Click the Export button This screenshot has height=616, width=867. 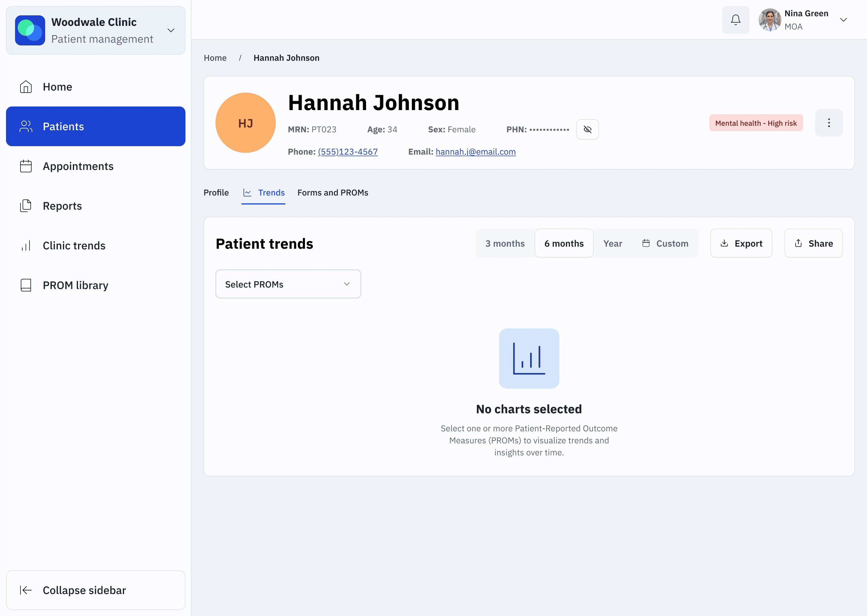(741, 243)
